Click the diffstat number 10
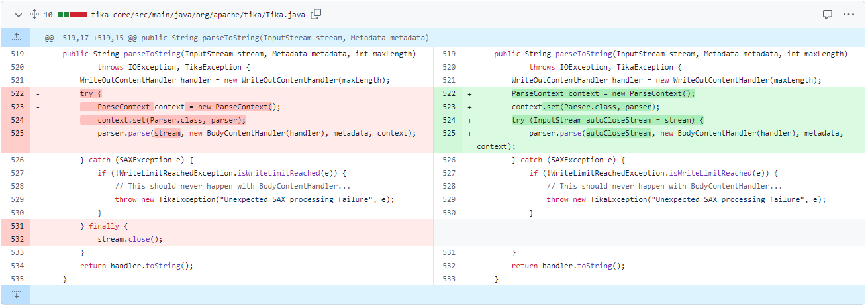The image size is (868, 306). (x=48, y=14)
